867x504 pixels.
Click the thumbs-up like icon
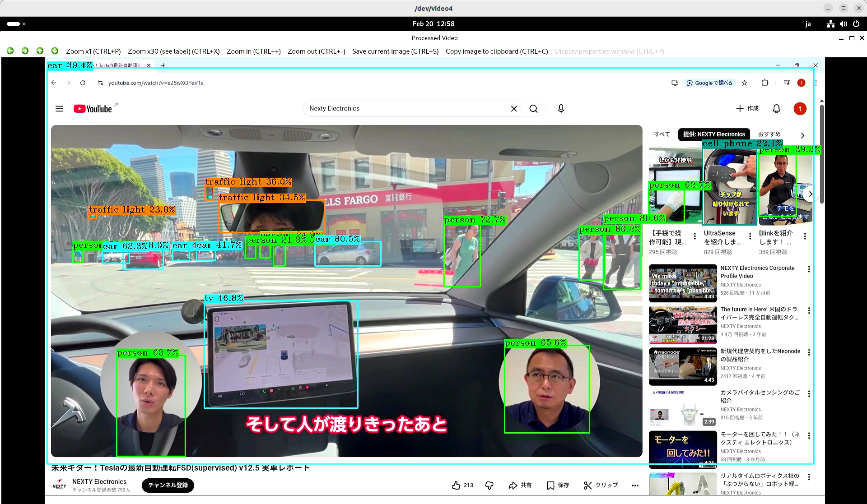[x=456, y=485]
